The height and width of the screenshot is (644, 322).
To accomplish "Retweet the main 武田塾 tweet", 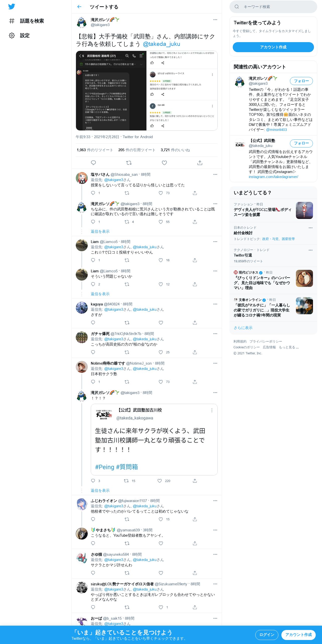I will click(129, 163).
